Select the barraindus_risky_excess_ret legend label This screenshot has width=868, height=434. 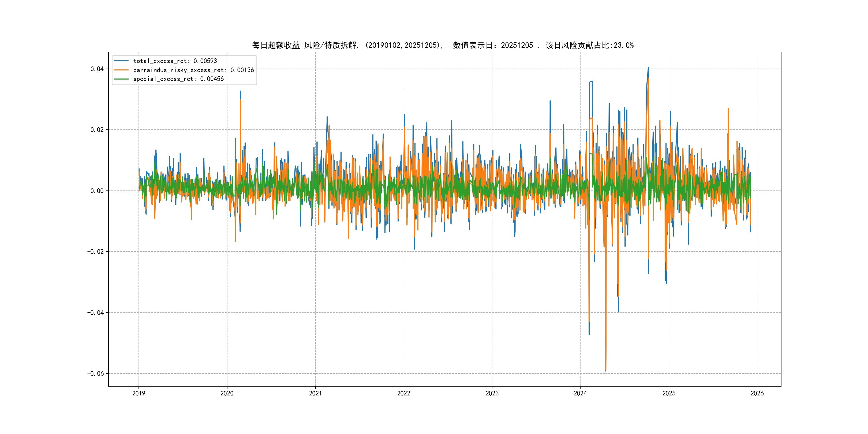pos(193,70)
